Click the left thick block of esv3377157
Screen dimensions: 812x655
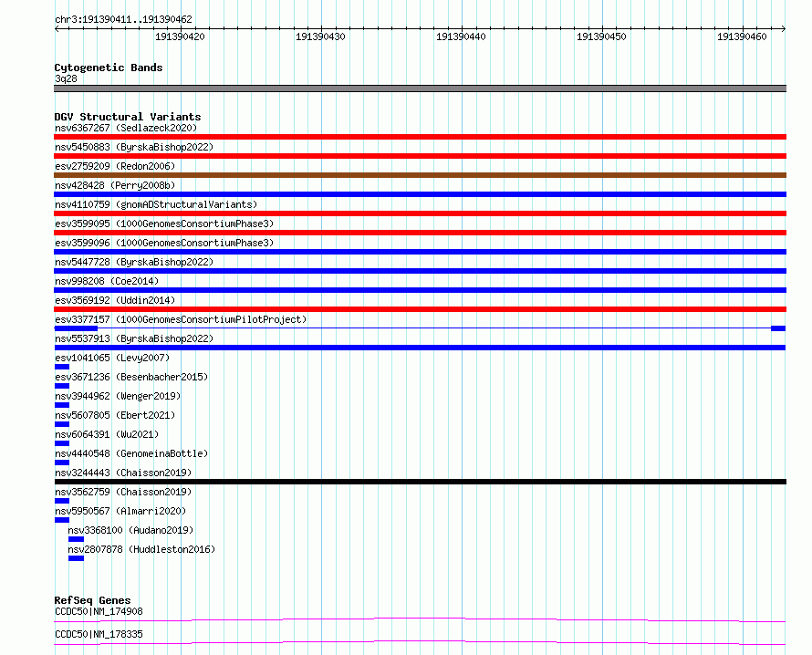[x=76, y=328]
